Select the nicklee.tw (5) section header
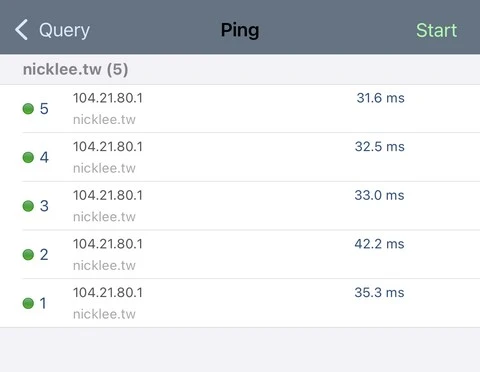 pyautogui.click(x=240, y=69)
